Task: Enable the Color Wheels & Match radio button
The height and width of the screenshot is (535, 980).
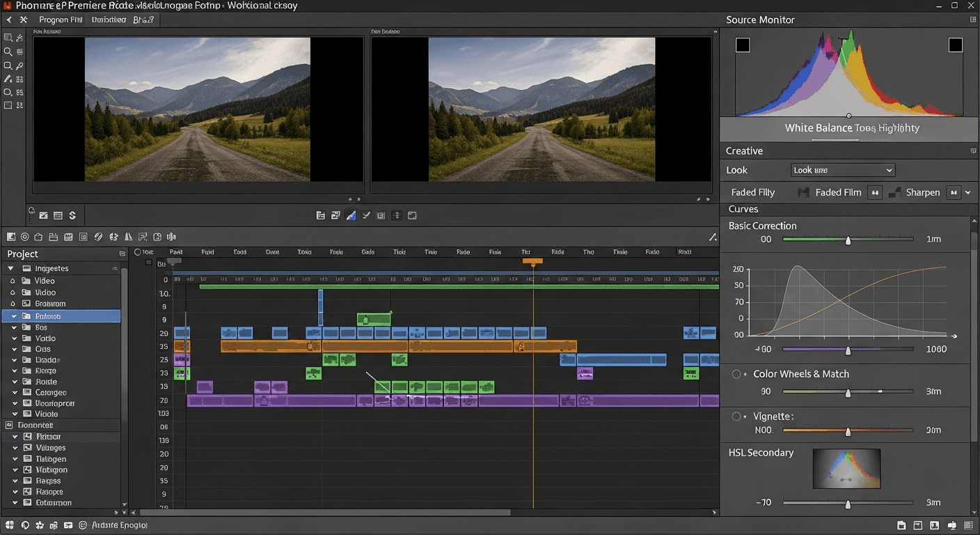Action: (x=736, y=373)
